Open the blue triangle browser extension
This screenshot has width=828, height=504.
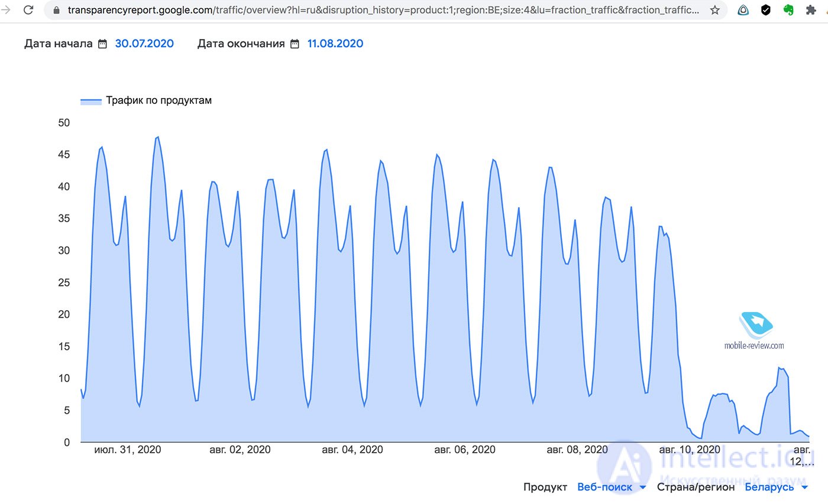coord(743,10)
